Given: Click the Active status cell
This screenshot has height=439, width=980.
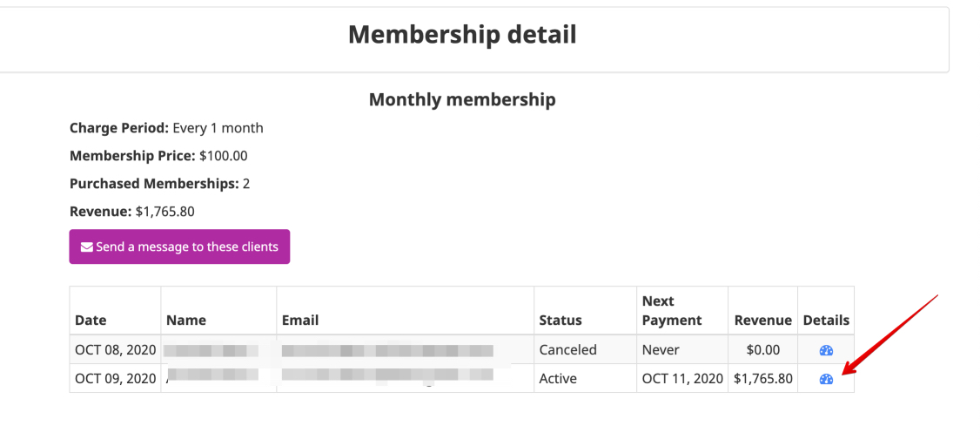Looking at the screenshot, I should tap(586, 378).
